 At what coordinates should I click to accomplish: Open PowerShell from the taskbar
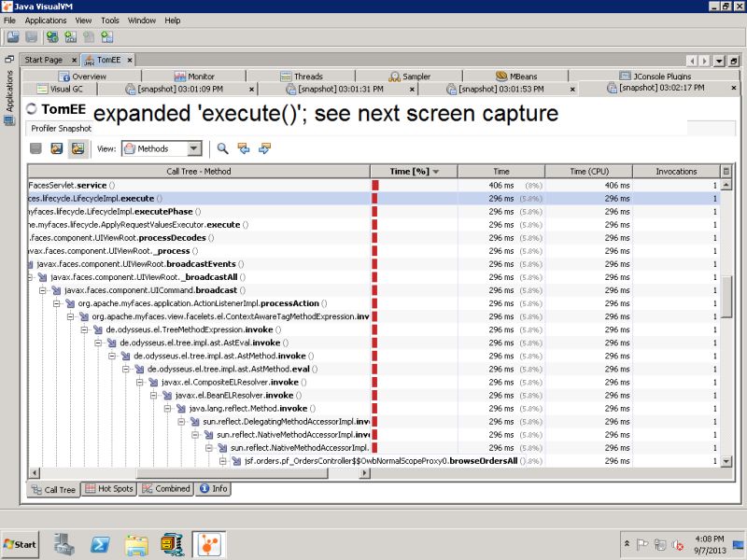tap(100, 544)
